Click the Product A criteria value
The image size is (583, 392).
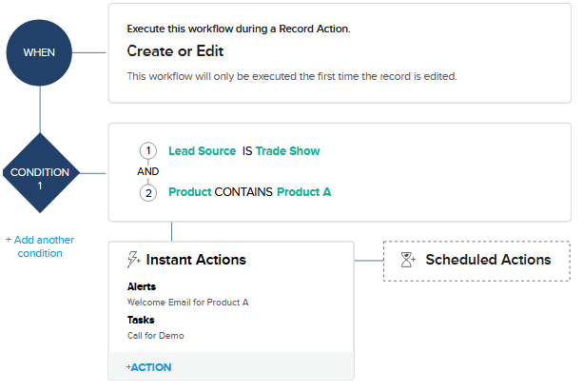(x=303, y=192)
